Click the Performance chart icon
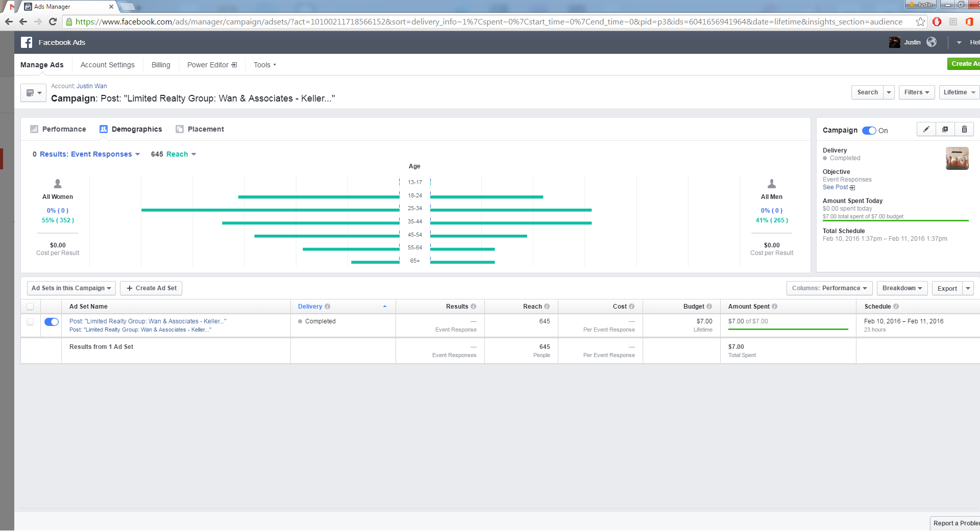The height and width of the screenshot is (531, 980). (x=34, y=129)
